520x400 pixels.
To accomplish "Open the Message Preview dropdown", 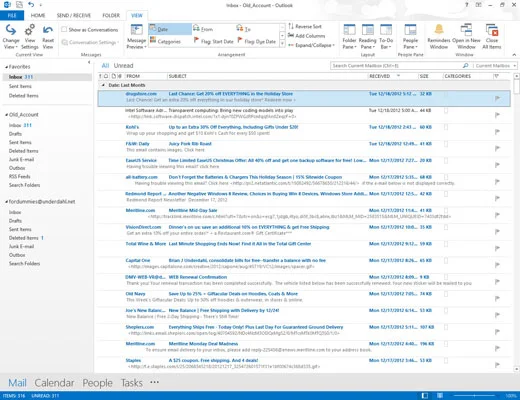I will click(x=136, y=36).
